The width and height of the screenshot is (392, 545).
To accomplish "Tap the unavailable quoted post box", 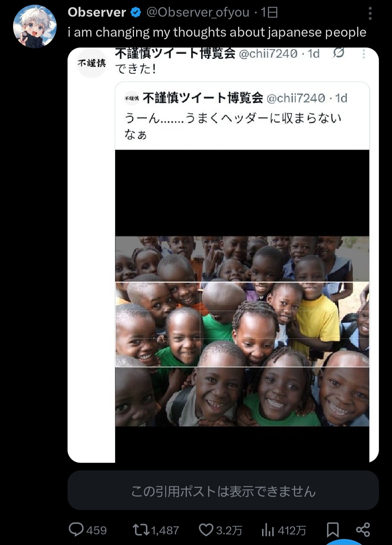I will pos(223,491).
